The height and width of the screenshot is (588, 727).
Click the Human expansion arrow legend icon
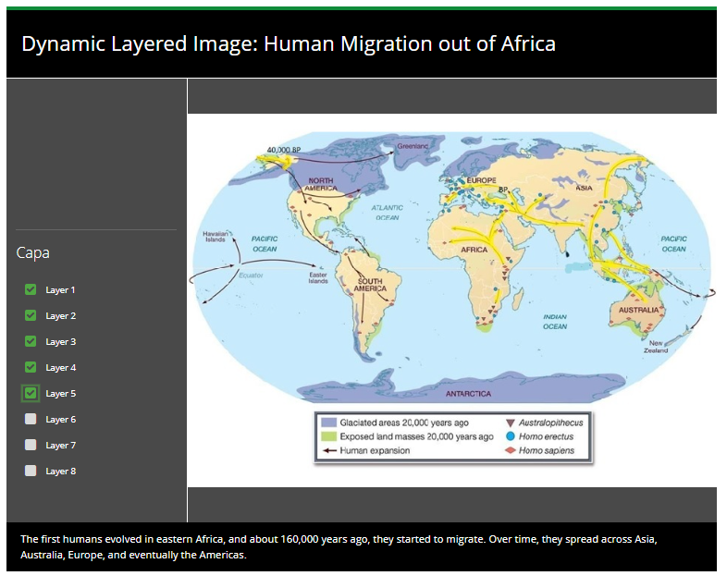coord(327,451)
